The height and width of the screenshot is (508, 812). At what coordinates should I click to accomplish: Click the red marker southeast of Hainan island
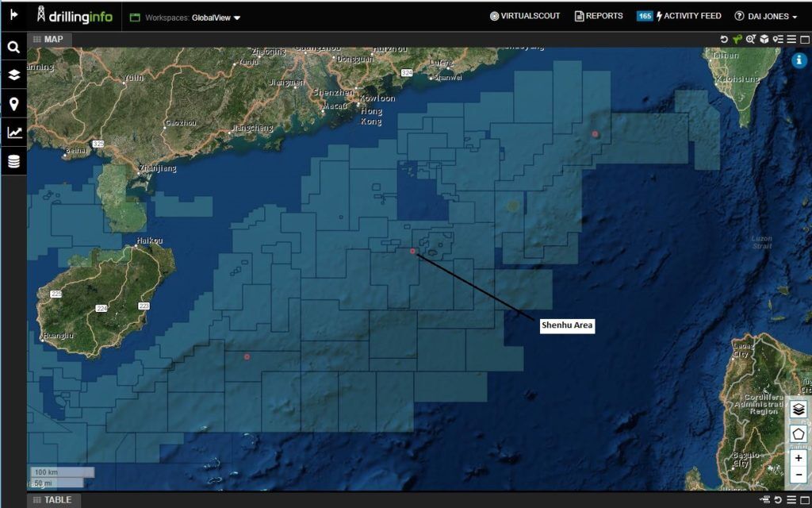coord(247,356)
